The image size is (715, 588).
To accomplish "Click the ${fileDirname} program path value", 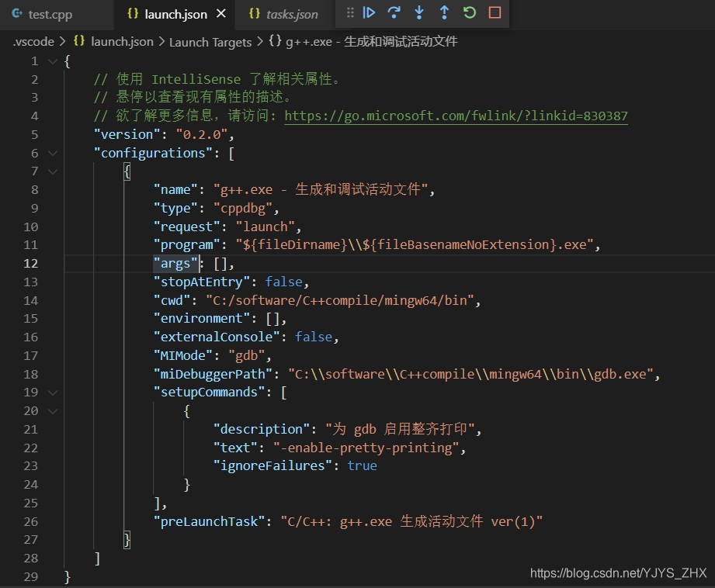I will [x=415, y=245].
